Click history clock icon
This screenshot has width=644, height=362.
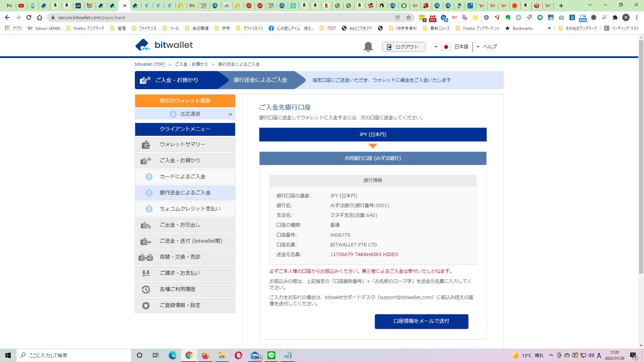coord(146,289)
